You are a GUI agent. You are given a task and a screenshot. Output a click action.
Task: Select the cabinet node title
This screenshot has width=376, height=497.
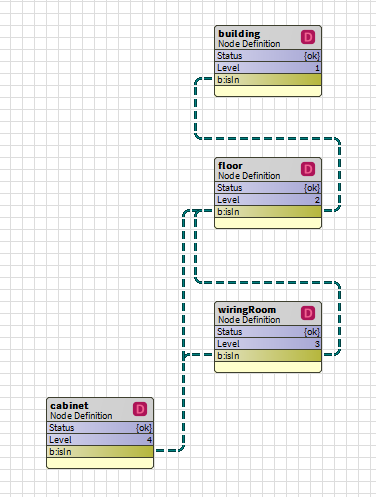click(69, 406)
